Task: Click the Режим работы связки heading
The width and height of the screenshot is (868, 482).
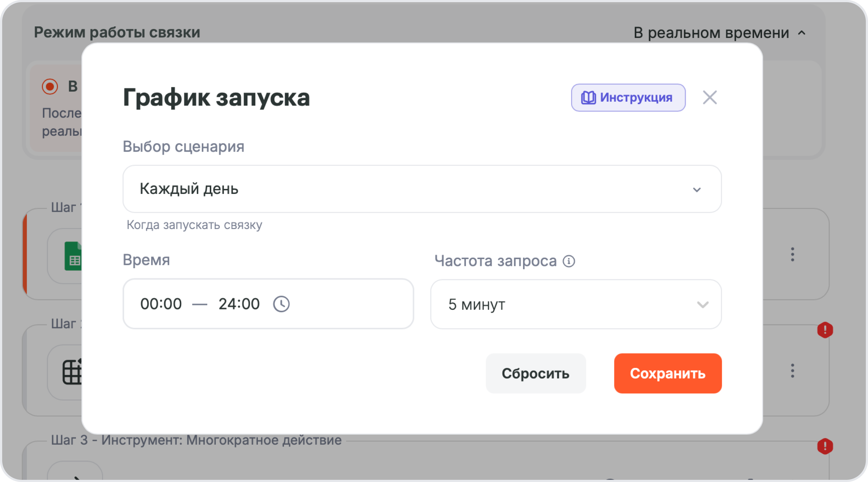Action: [x=117, y=32]
